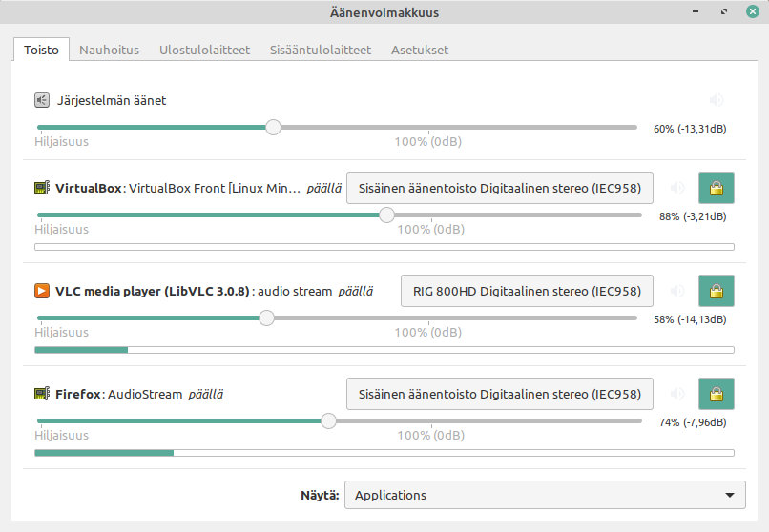This screenshot has width=769, height=532.
Task: Click the VirtualBox application icon
Action: point(42,188)
